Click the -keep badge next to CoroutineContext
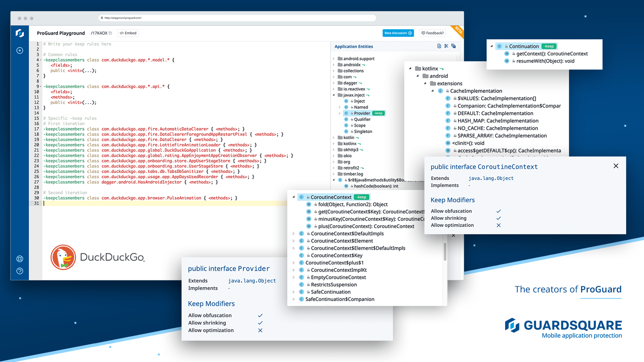 362,197
